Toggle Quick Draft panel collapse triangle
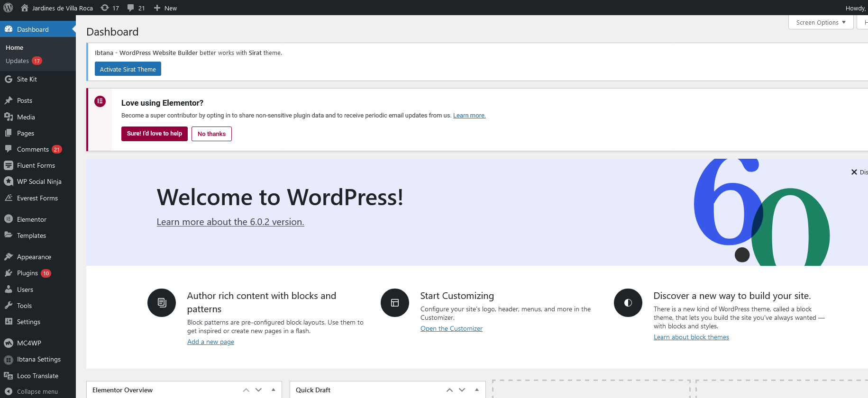The height and width of the screenshot is (398, 868). (477, 389)
